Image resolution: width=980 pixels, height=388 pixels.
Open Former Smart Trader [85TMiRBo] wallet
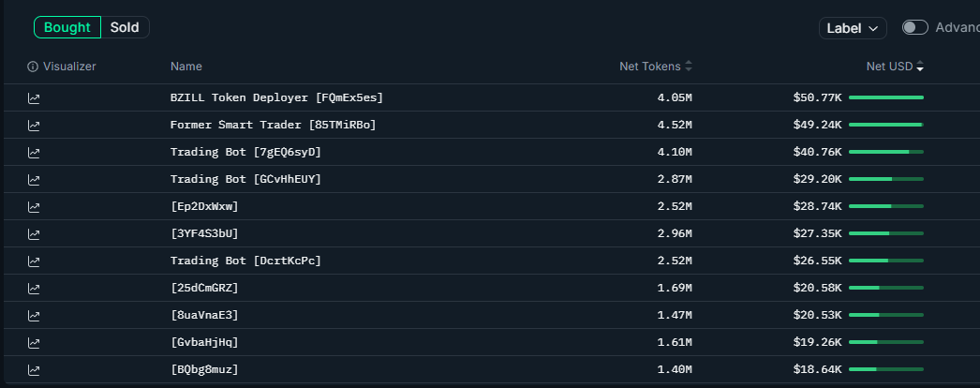(274, 125)
